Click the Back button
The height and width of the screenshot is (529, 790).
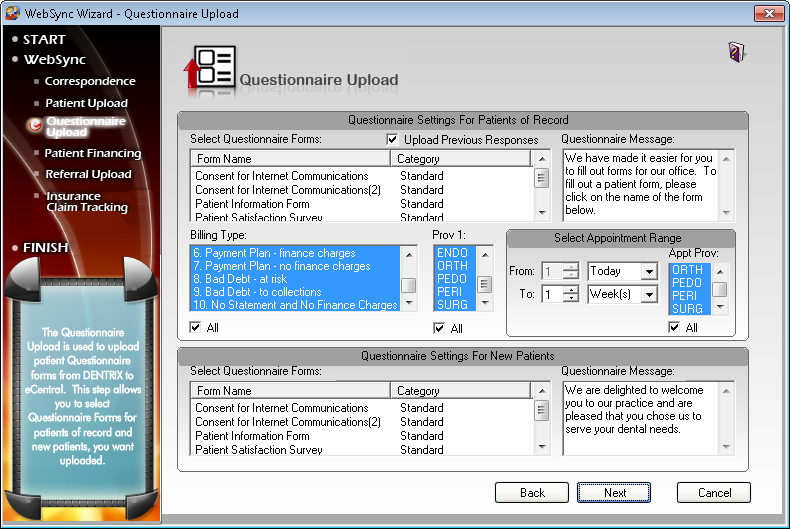click(x=532, y=492)
